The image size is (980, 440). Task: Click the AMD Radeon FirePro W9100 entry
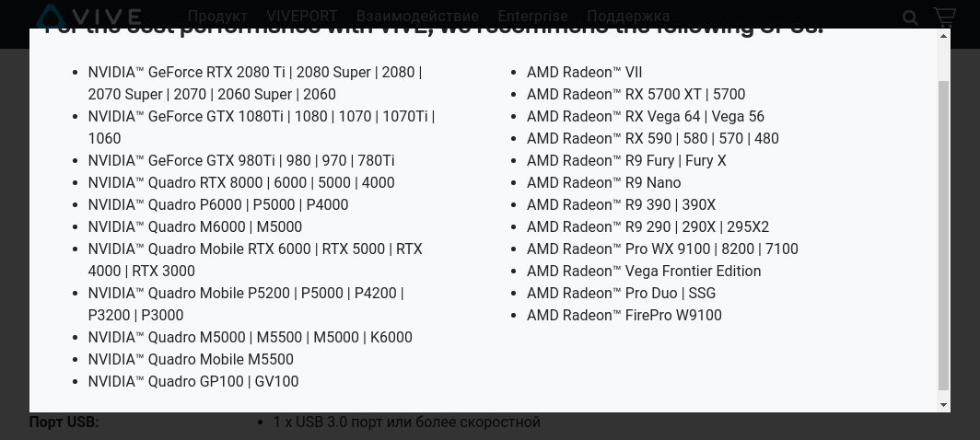[x=624, y=315]
